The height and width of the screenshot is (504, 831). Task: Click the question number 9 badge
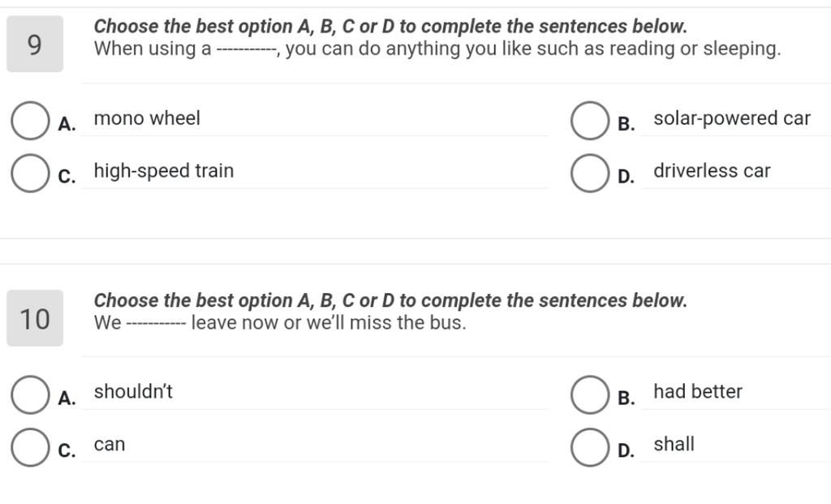[35, 45]
